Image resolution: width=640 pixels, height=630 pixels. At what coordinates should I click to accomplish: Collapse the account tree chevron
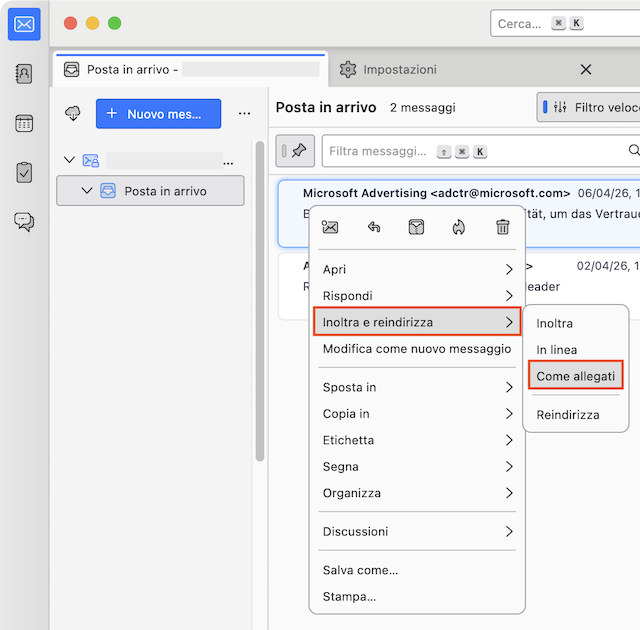(x=69, y=160)
